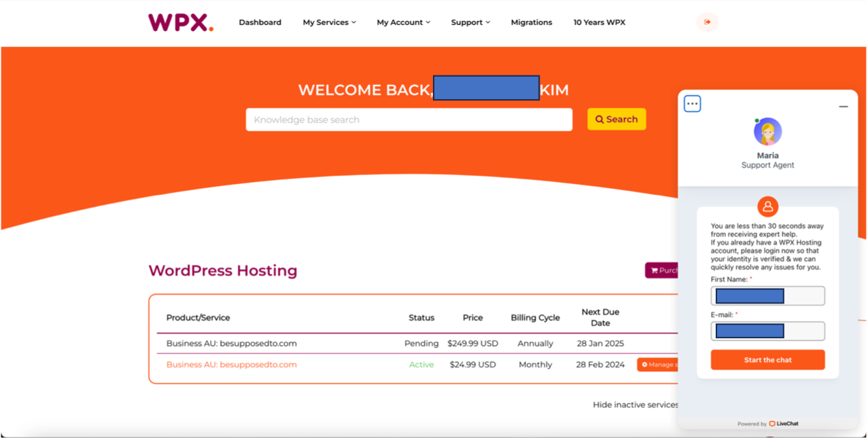868x438 pixels.
Task: Click the Purchase button with cart icon
Action: tap(662, 270)
